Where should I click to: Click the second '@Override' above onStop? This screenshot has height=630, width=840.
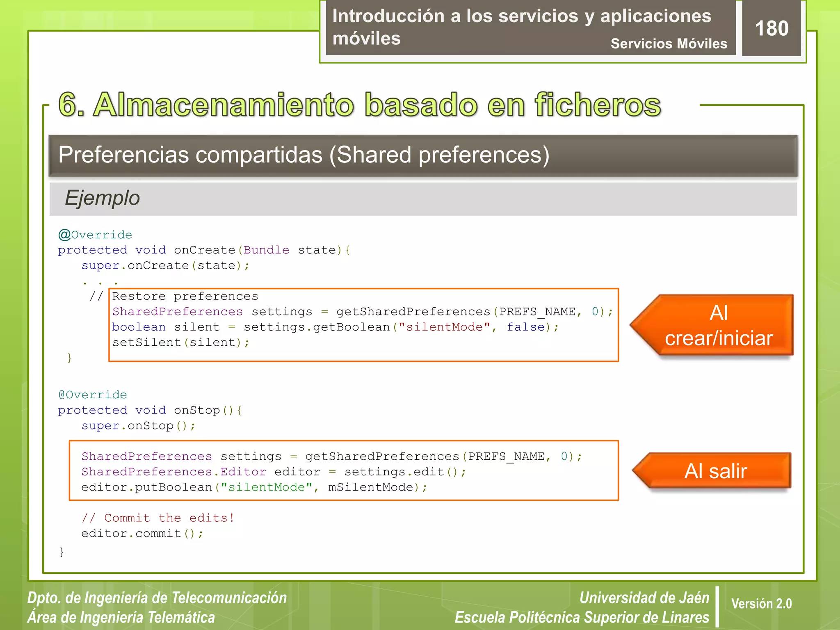click(93, 395)
